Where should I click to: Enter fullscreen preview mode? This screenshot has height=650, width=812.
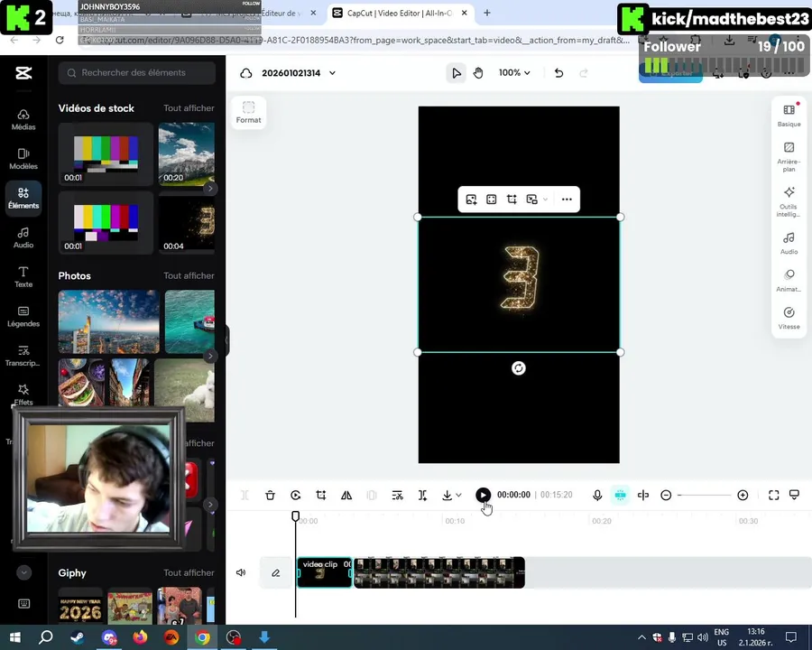[x=774, y=495]
